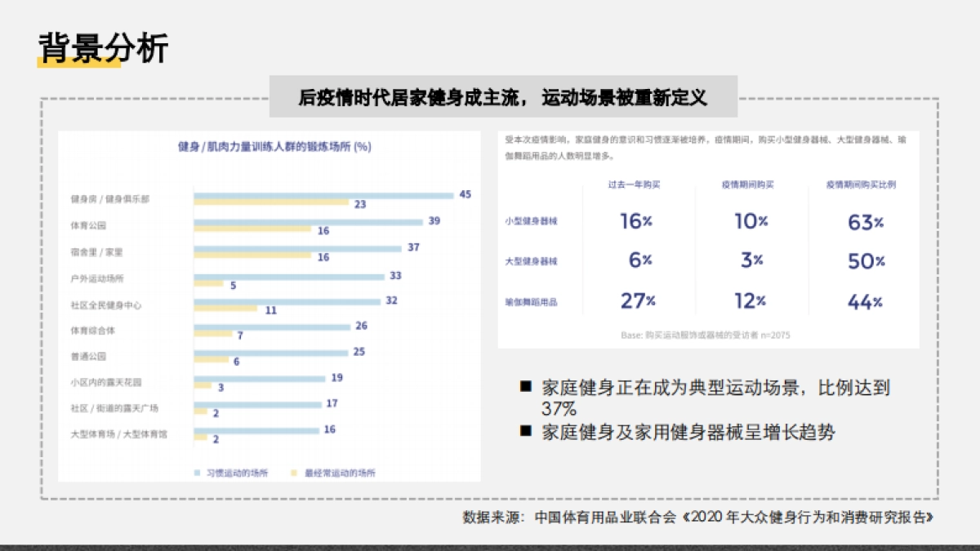The height and width of the screenshot is (551, 980).
Task: Click the 63% value in the table
Action: 865,222
